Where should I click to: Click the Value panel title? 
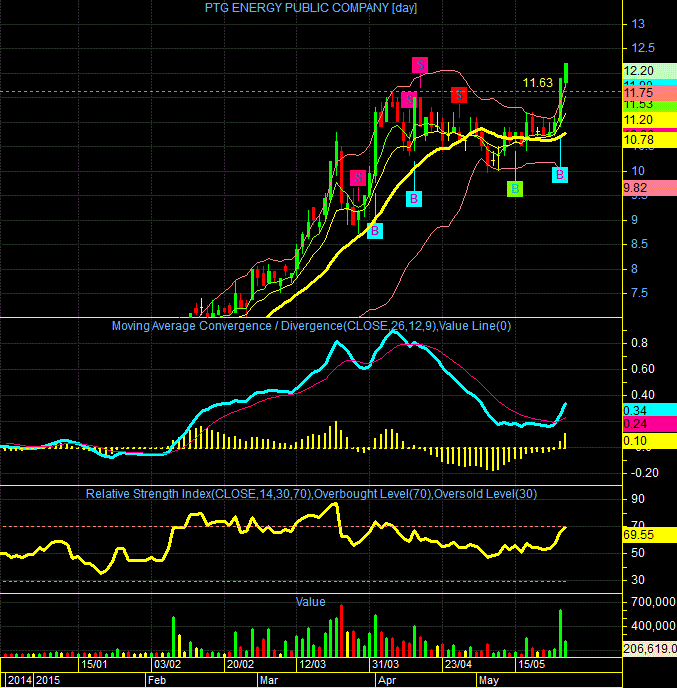click(x=310, y=602)
